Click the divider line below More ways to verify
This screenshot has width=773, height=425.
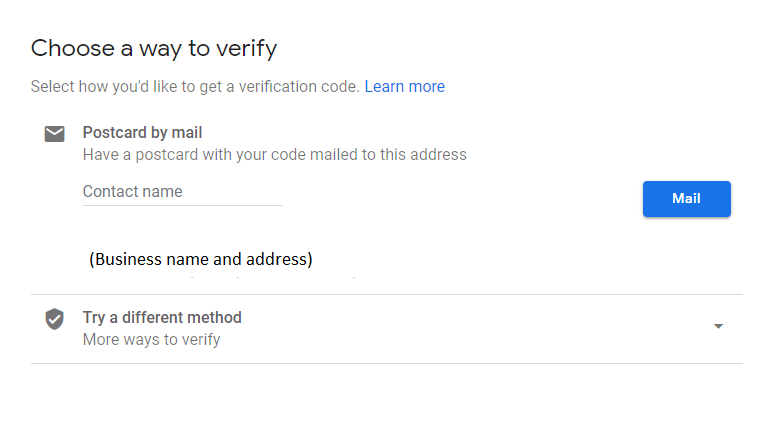pos(386,364)
